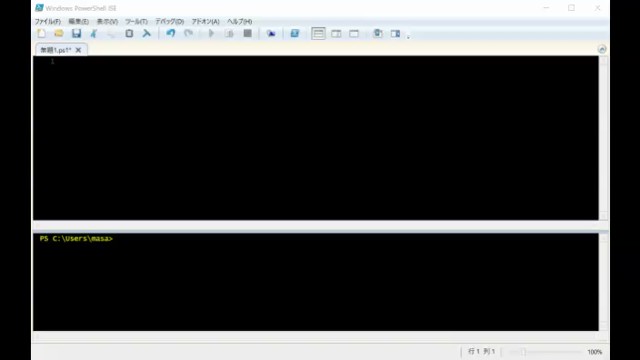
Task: Start PowerShell.exe in a separate window
Action: tap(295, 33)
